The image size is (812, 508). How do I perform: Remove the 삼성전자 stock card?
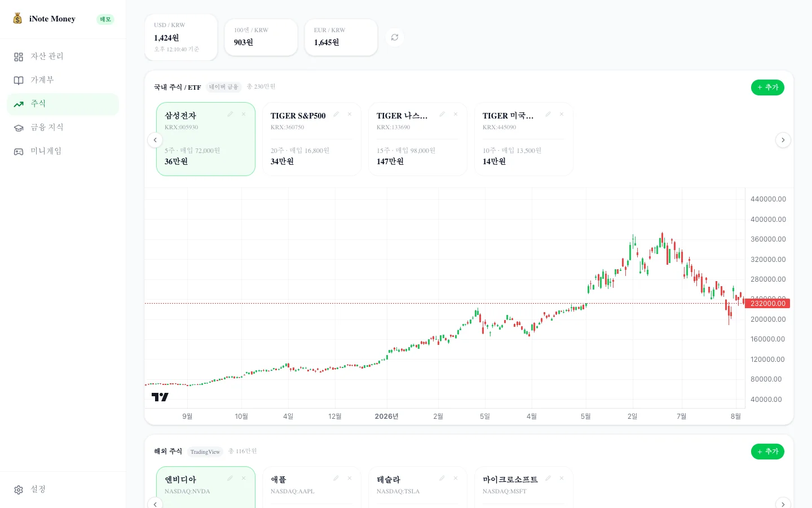point(244,114)
